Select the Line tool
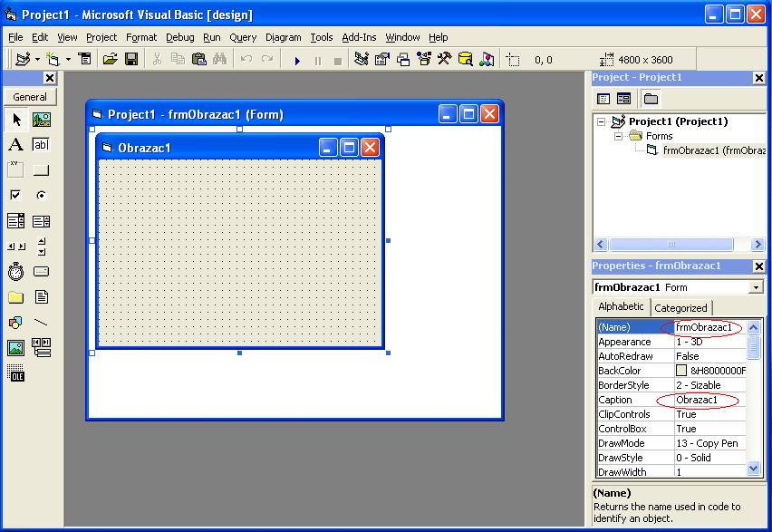The width and height of the screenshot is (772, 532). [42, 323]
